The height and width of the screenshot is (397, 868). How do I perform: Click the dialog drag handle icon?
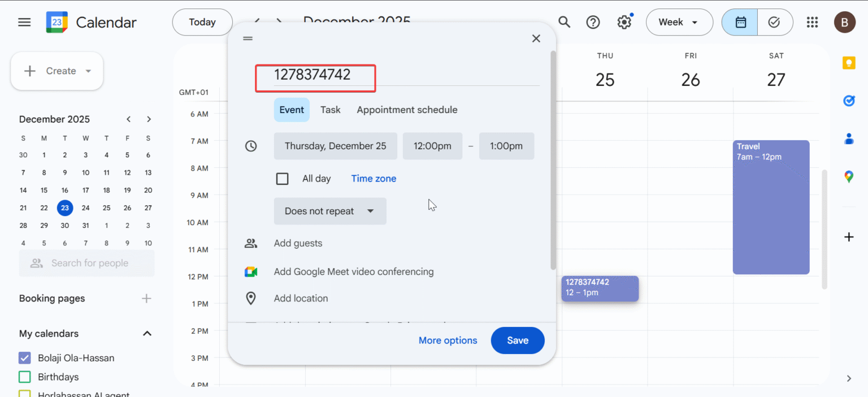(x=248, y=38)
